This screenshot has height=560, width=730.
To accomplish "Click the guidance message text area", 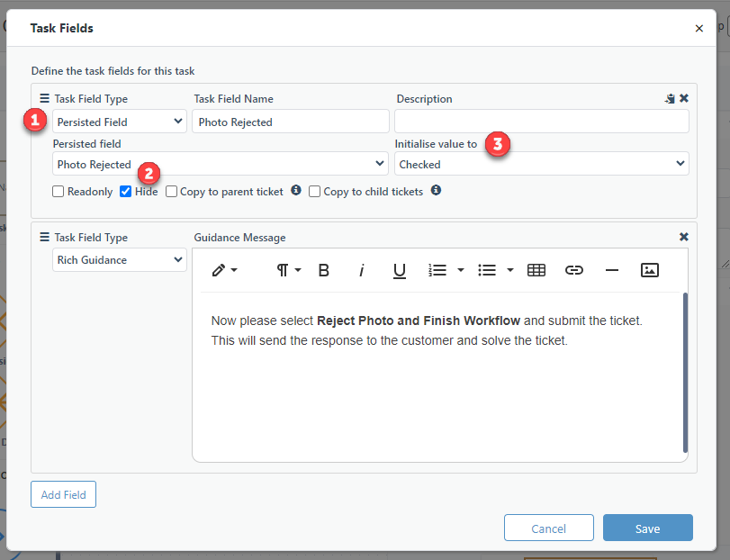I will (x=437, y=377).
